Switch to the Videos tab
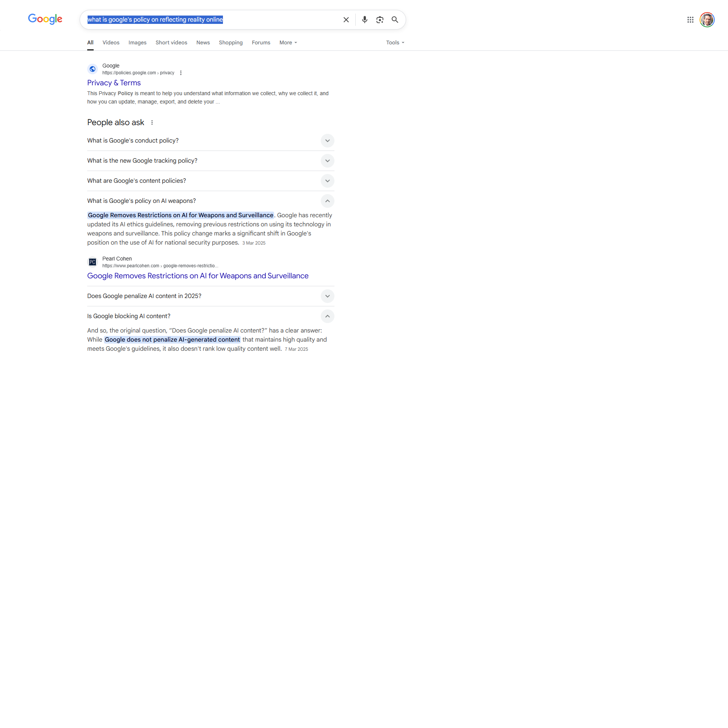This screenshot has height=728, width=728. tap(111, 42)
